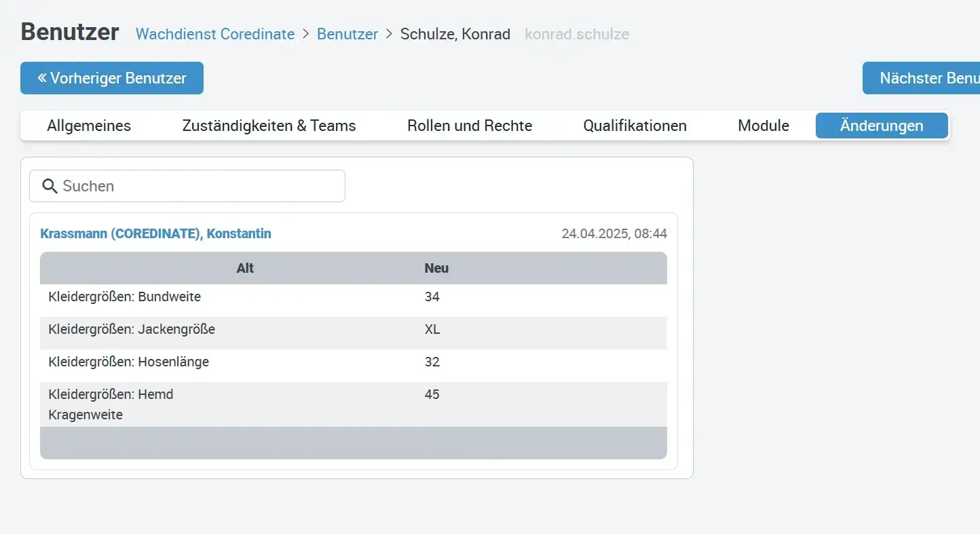Open the Rollen und Rechte tab

470,126
